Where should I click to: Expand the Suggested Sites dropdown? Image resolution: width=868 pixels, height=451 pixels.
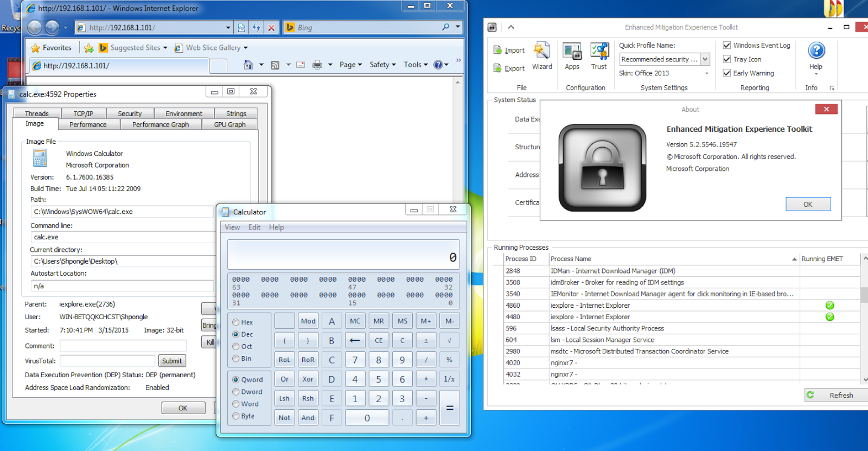pyautogui.click(x=165, y=48)
